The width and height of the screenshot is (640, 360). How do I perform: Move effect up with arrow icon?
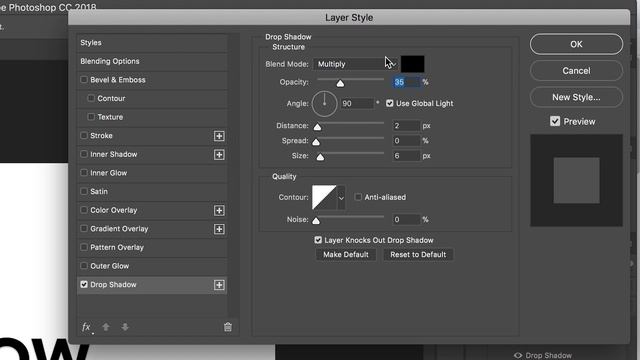(106, 327)
